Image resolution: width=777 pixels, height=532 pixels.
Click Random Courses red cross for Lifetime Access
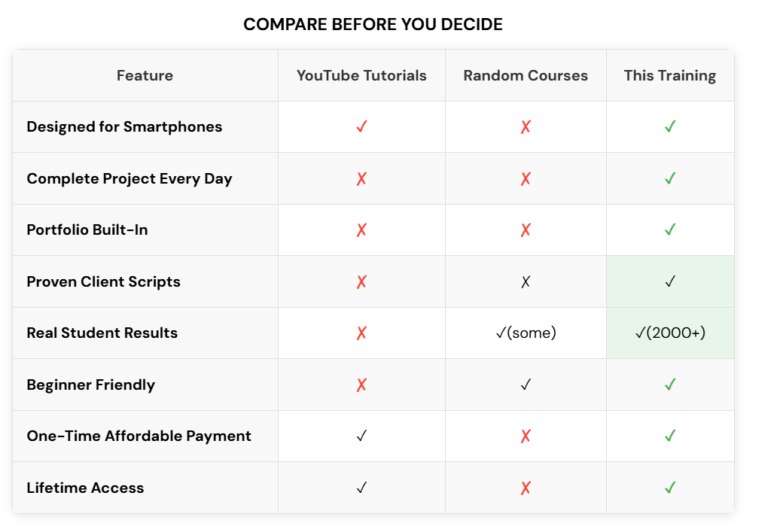click(526, 488)
